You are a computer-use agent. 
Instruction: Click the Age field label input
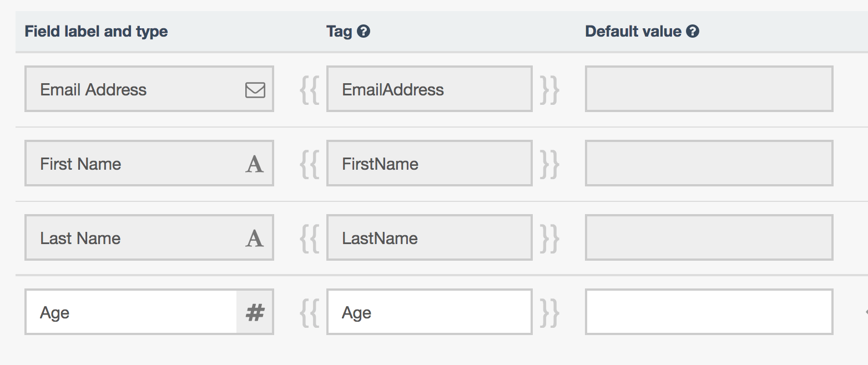(131, 313)
